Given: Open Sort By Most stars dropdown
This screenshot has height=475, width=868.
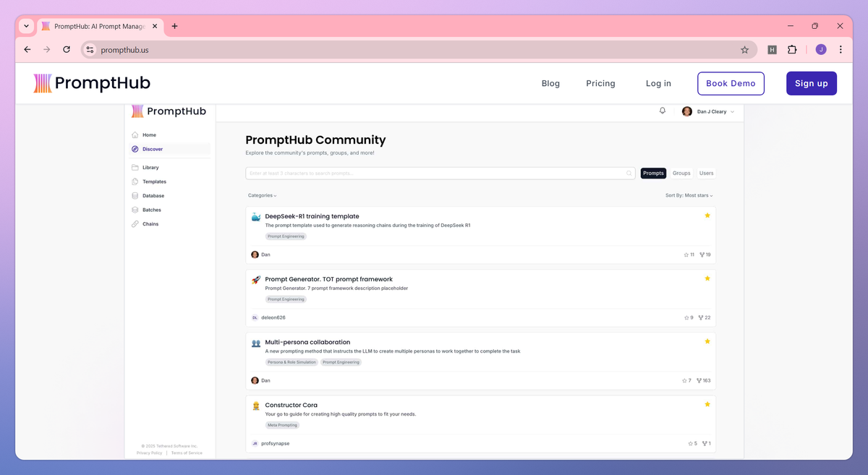Looking at the screenshot, I should (689, 195).
